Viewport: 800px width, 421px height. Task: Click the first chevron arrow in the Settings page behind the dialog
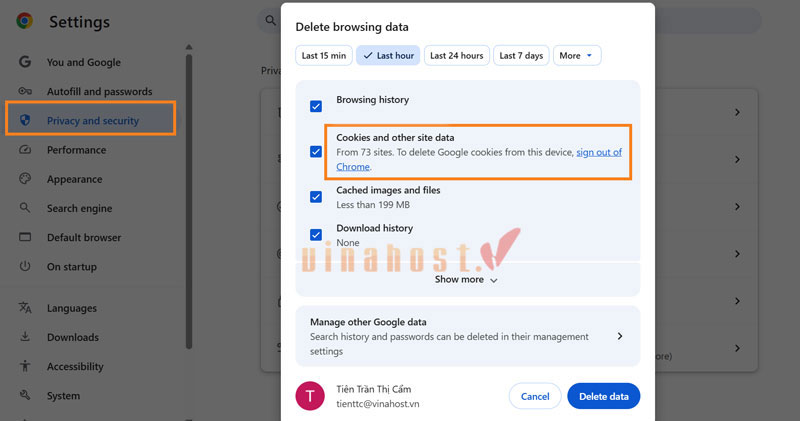[737, 112]
